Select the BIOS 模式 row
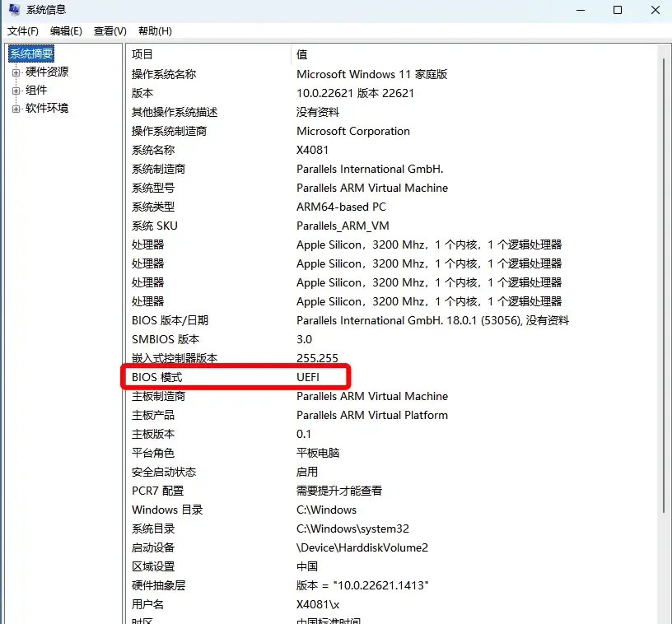This screenshot has height=624, width=672. 391,377
